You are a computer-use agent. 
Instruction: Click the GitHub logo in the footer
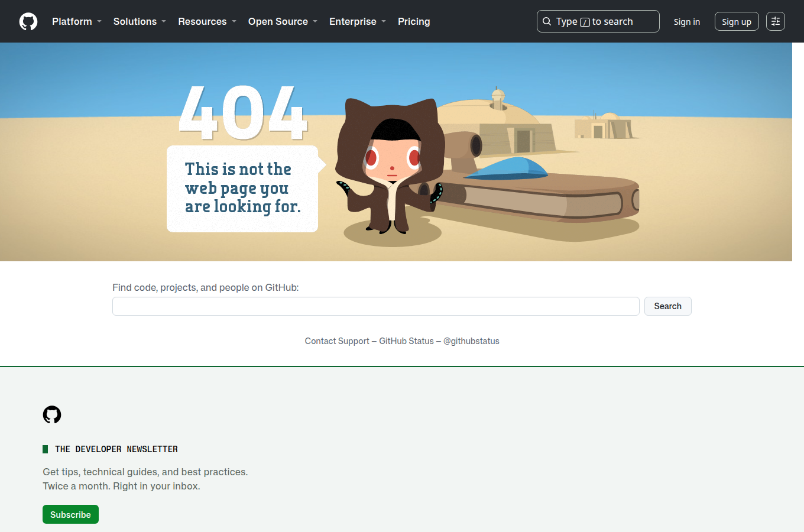(52, 414)
